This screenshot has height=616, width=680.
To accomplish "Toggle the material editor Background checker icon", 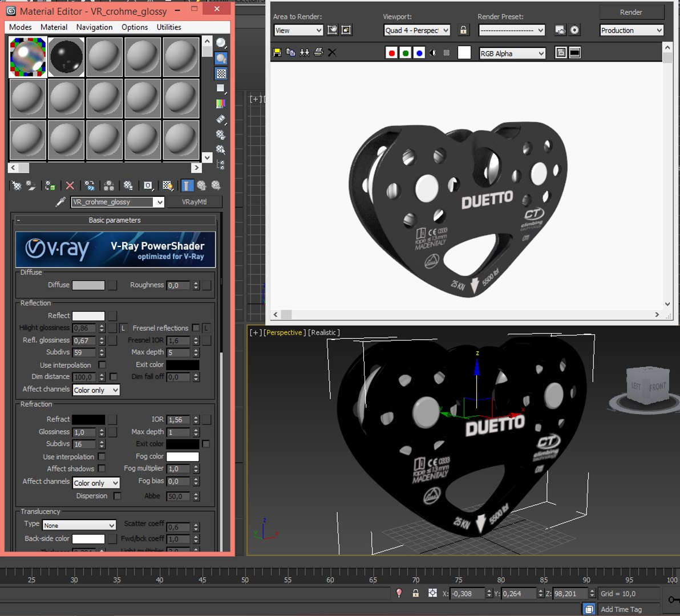I will 221,73.
